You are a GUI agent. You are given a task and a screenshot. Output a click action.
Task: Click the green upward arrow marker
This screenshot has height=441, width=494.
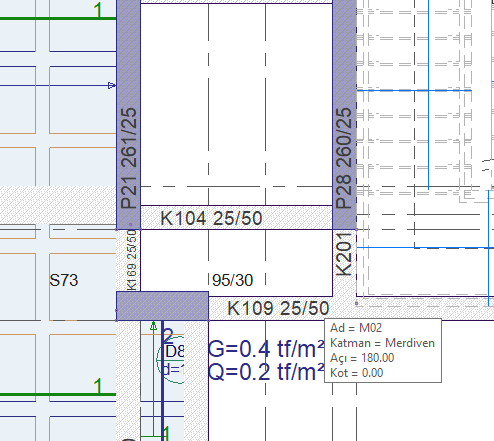153,326
